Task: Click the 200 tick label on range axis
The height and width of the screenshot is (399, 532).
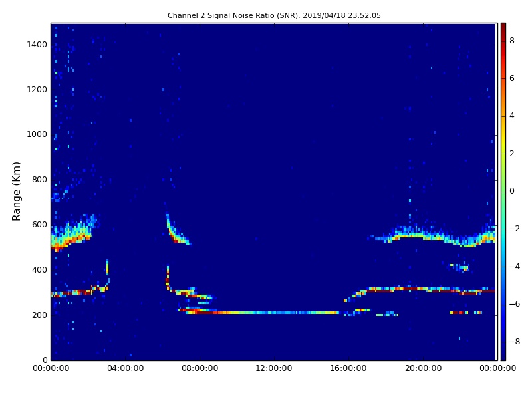Action: pos(39,315)
